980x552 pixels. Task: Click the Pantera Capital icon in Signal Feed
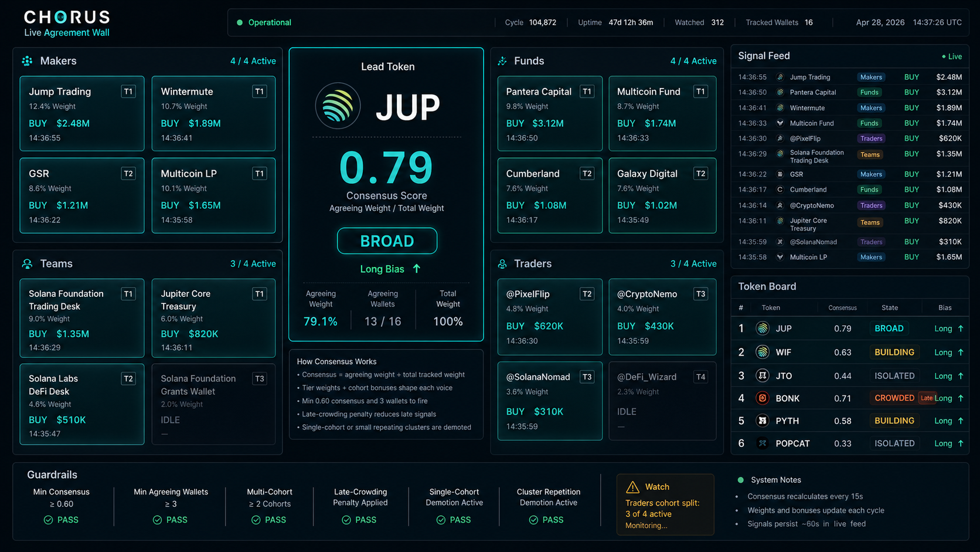780,92
